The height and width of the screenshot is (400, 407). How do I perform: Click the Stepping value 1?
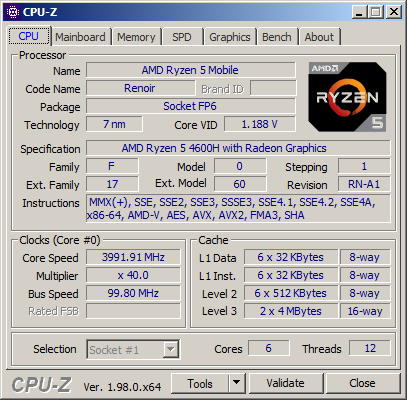pyautogui.click(x=364, y=166)
